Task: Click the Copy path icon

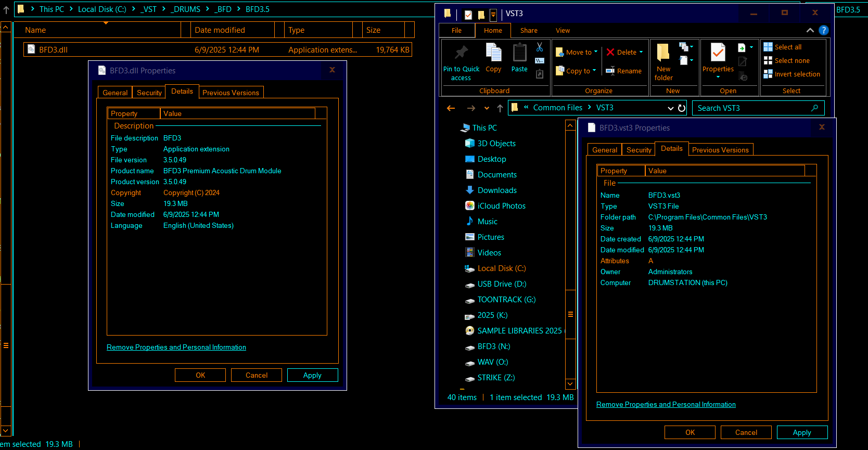Action: (x=540, y=61)
